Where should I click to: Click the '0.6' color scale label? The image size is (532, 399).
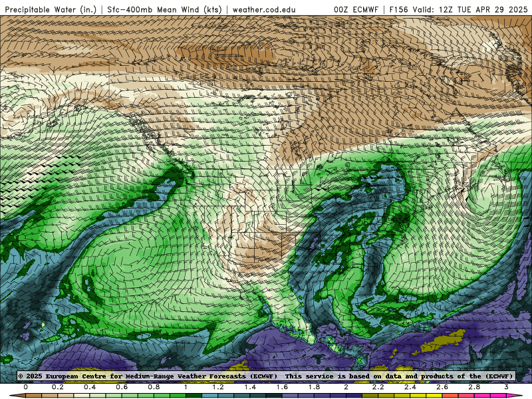pyautogui.click(x=122, y=387)
